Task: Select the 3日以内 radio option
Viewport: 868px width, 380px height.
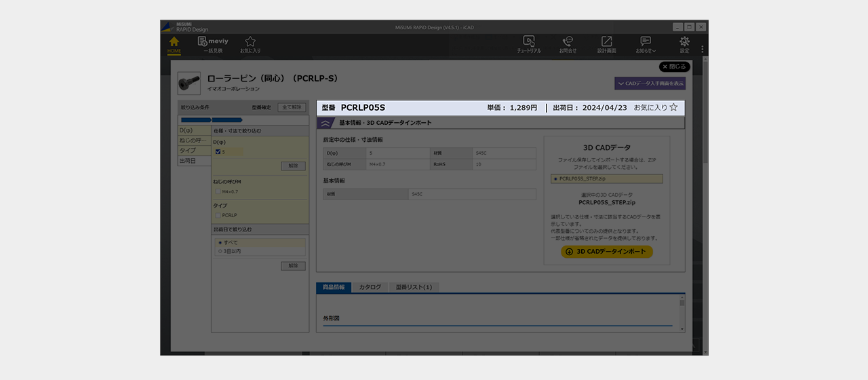Action: click(x=219, y=251)
